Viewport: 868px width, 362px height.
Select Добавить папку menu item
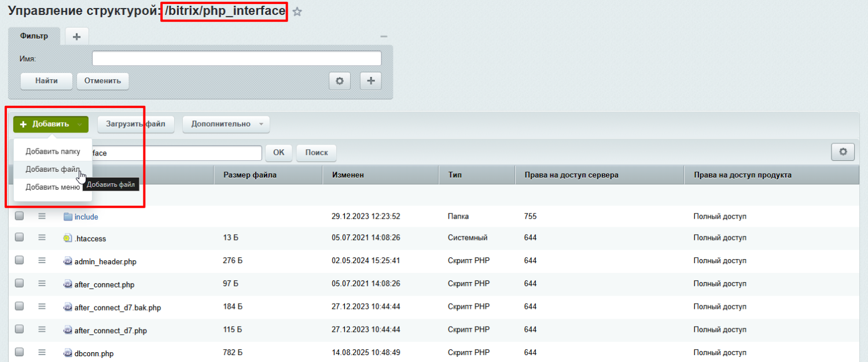(x=53, y=151)
